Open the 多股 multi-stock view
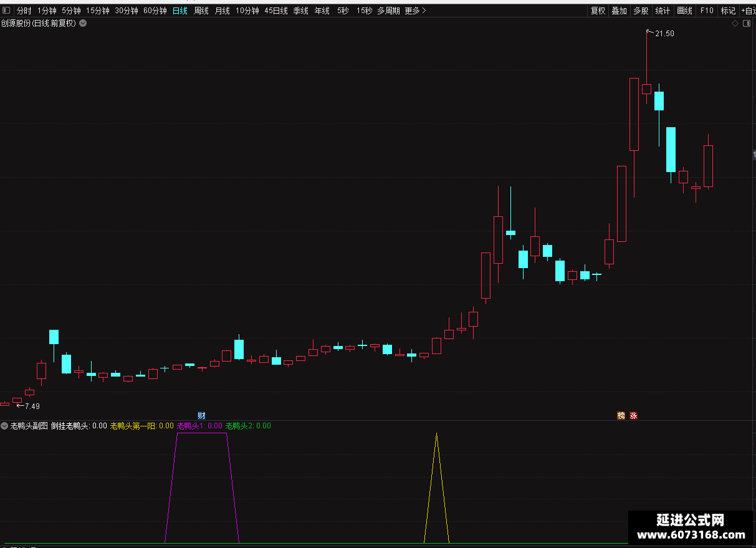Image resolution: width=756 pixels, height=548 pixels. (641, 11)
